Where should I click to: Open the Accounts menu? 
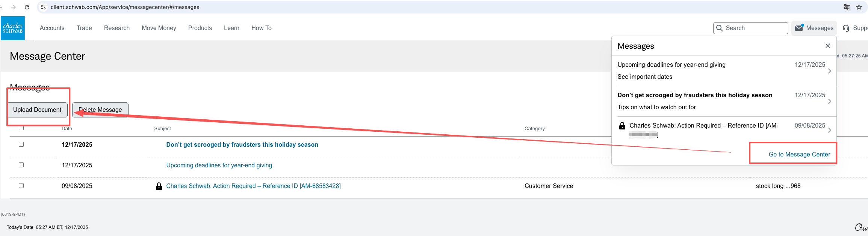(x=52, y=28)
